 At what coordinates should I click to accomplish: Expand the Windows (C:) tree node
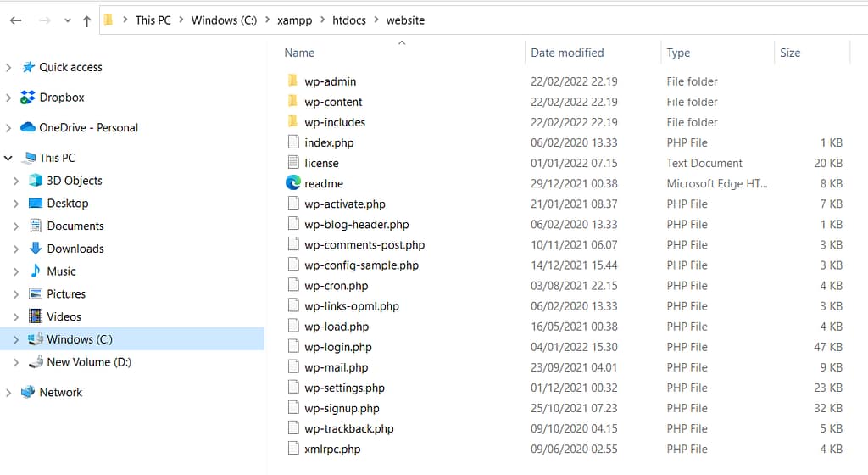16,339
